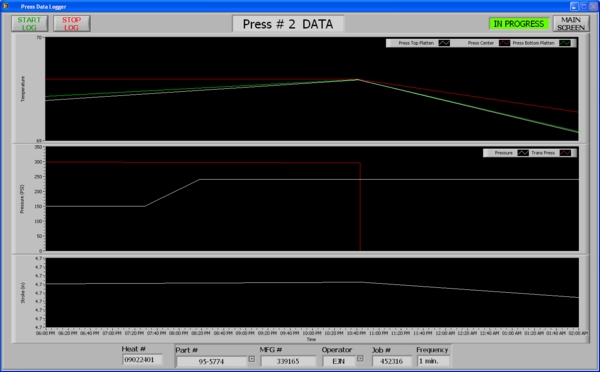Click the Temperature axis title
The width and height of the screenshot is (600, 372).
pos(23,89)
